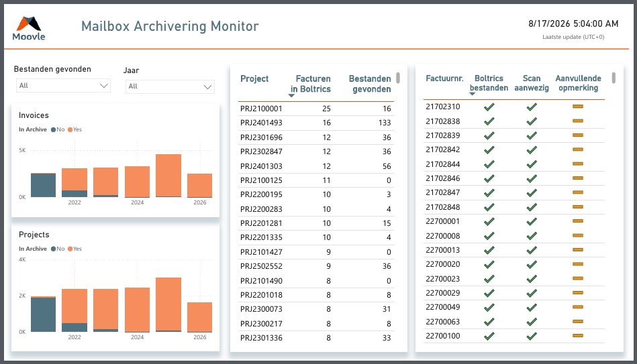The width and height of the screenshot is (637, 364).
Task: Select project row PRJ2200195
Action: click(x=316, y=195)
